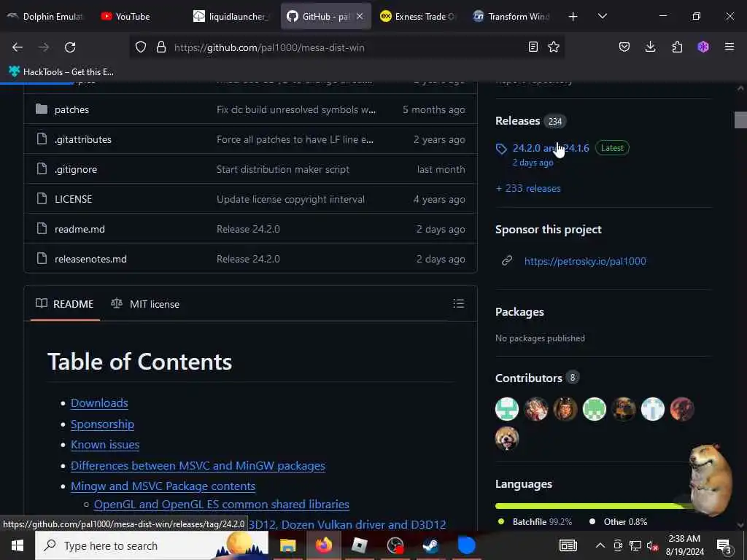The width and height of the screenshot is (747, 560).
Task: Open the patches folder
Action: [x=71, y=109]
